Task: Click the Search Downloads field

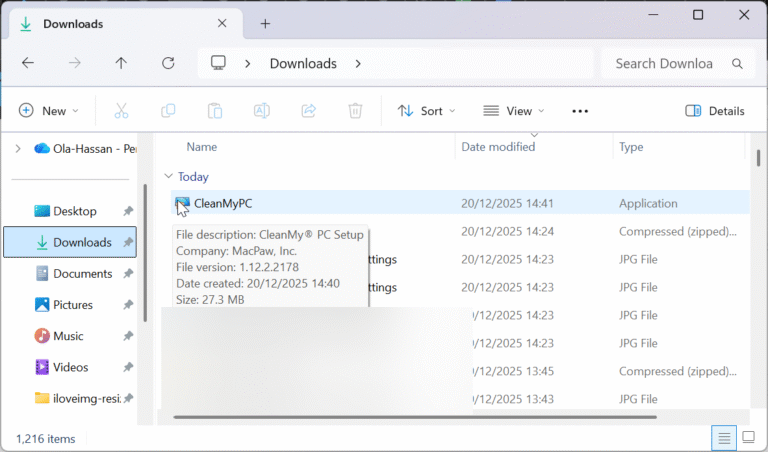Action: click(x=678, y=64)
